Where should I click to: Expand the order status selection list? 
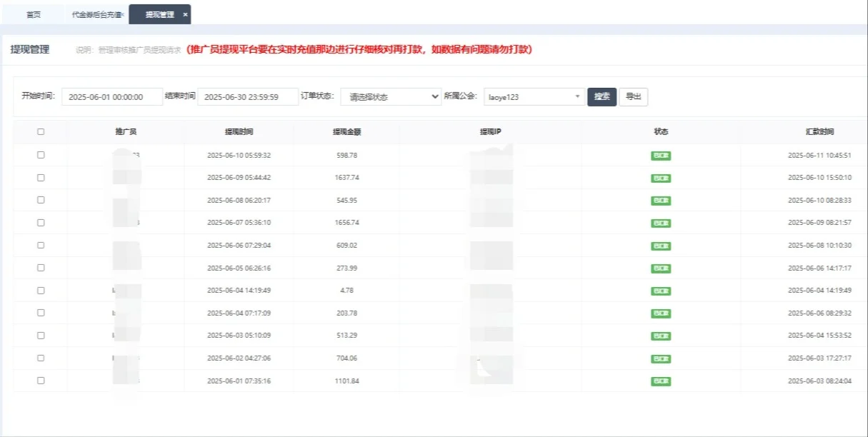(390, 96)
